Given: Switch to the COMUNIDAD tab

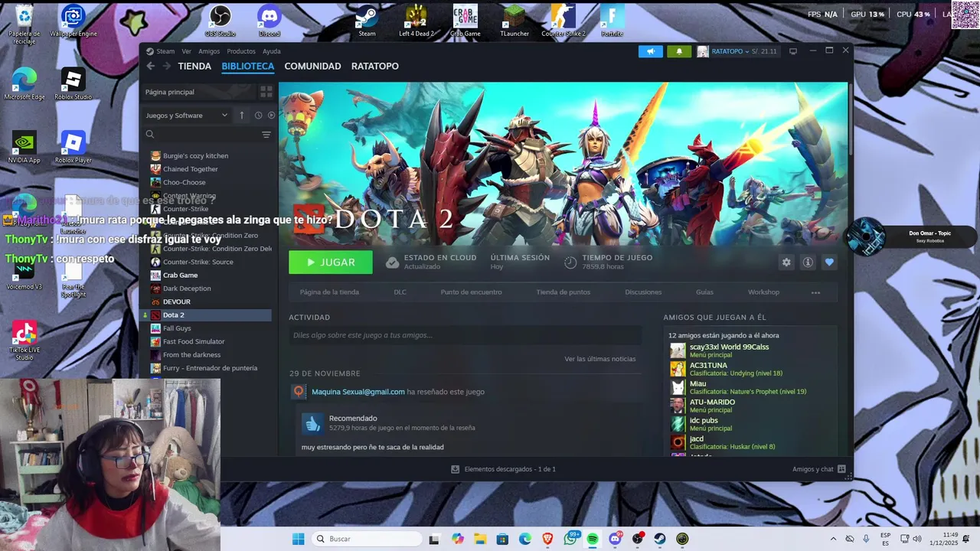Looking at the screenshot, I should [x=312, y=67].
